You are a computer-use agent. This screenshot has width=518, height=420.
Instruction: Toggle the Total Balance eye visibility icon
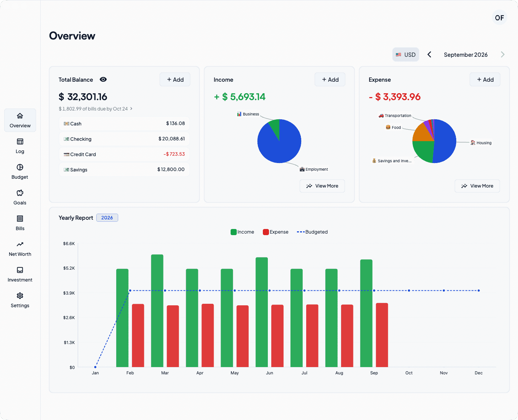(103, 79)
